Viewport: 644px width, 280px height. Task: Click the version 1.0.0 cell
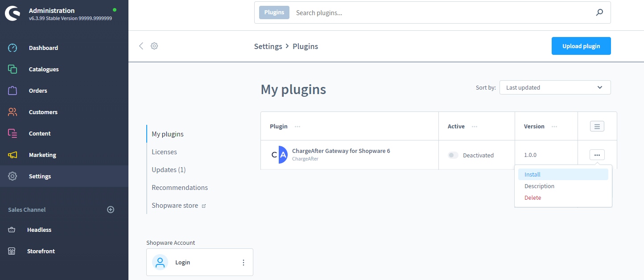point(530,155)
